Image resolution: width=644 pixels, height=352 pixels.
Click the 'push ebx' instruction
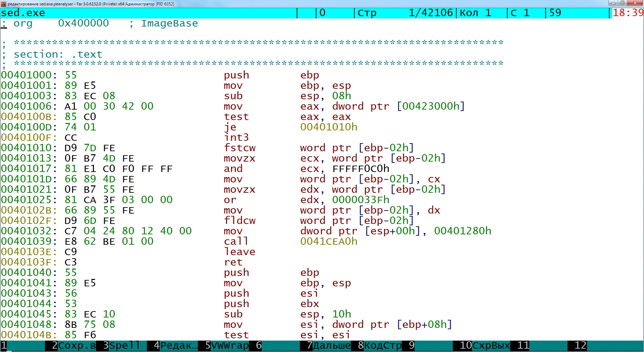pyautogui.click(x=271, y=304)
